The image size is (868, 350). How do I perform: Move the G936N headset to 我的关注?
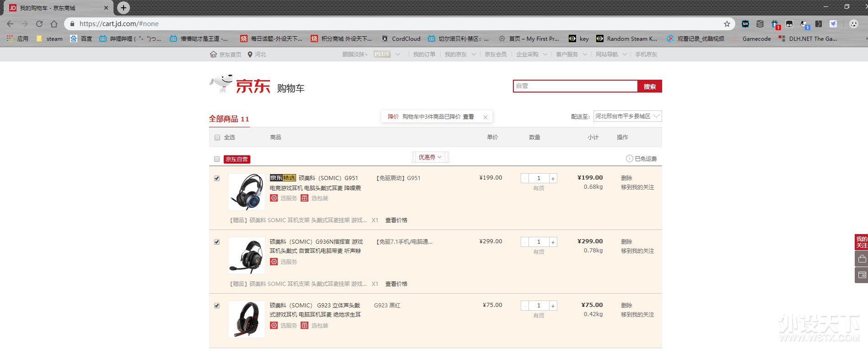(637, 251)
